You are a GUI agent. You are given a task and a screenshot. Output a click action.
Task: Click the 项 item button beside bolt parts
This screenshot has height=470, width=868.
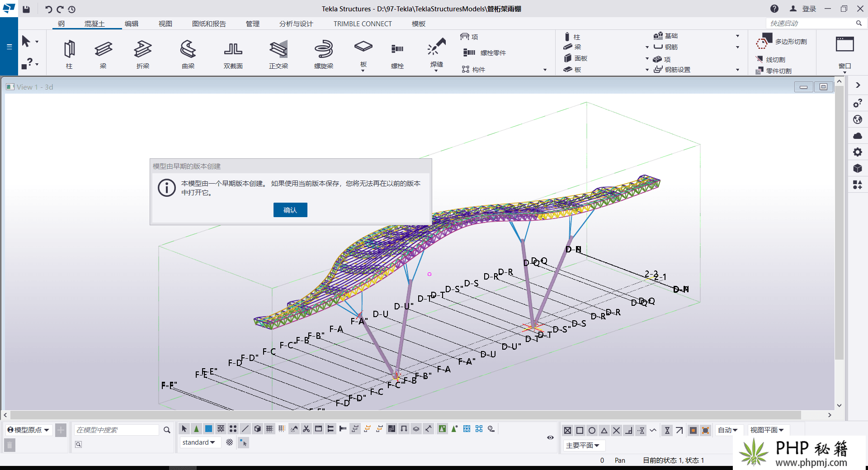[x=470, y=37]
